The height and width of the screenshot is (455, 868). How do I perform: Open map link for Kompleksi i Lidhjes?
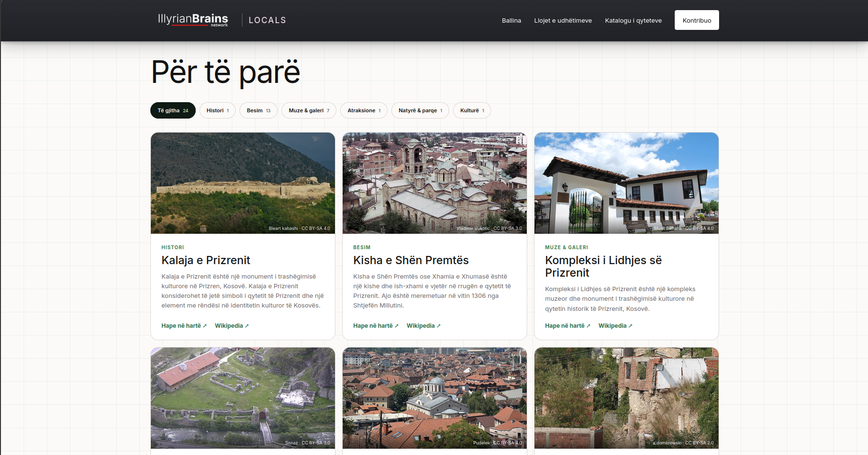point(568,326)
